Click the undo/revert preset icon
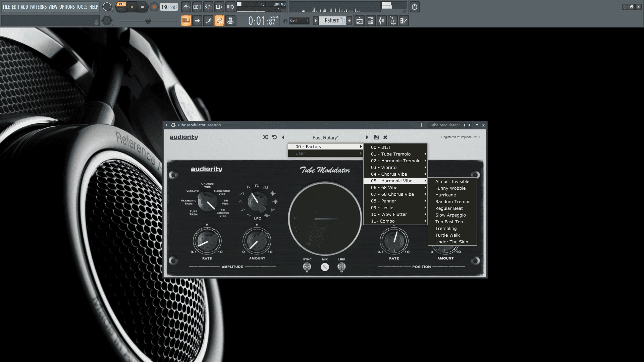 tap(274, 137)
